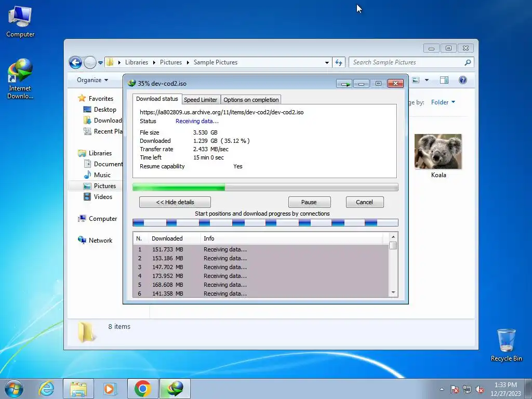Click the green download progress bar
The width and height of the screenshot is (532, 399).
[x=265, y=187]
